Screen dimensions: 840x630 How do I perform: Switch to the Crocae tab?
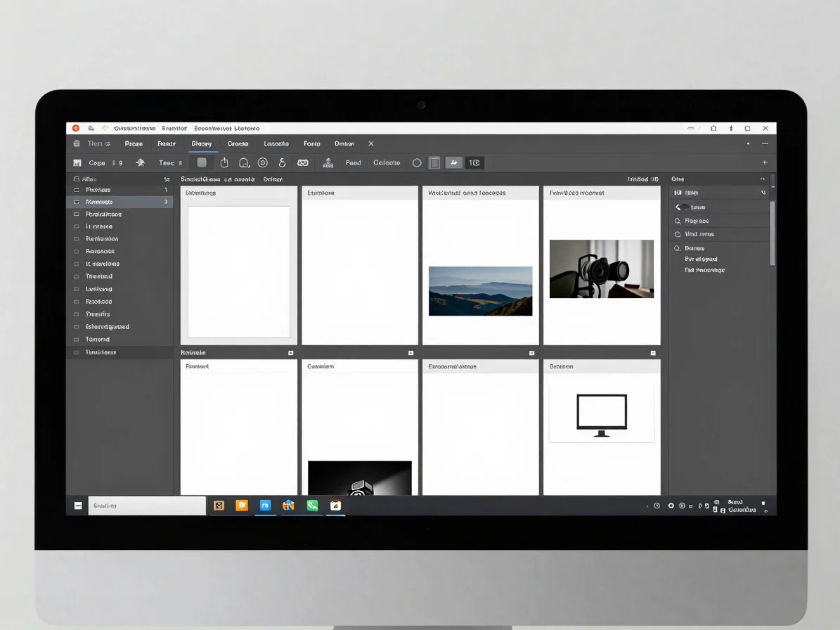pos(238,143)
